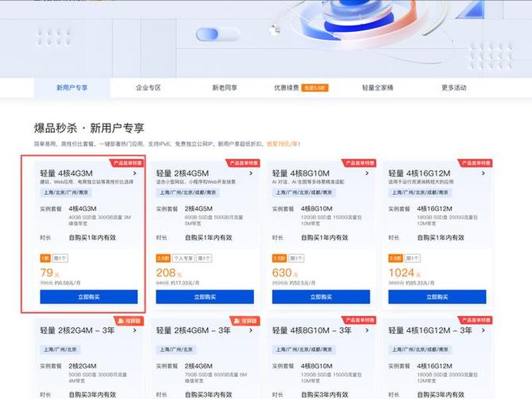This screenshot has height=399, width=532.
Task: Click the orange 低至79元/年 text
Action: point(283,144)
